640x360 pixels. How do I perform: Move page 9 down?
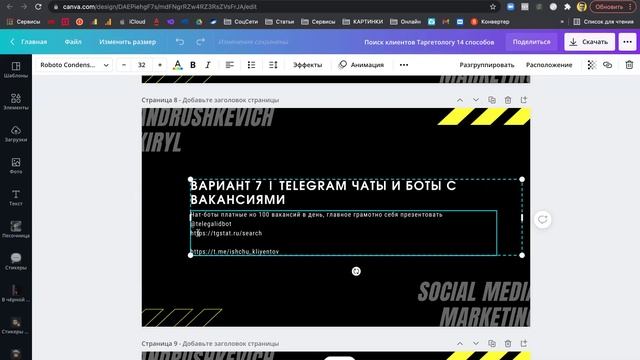(476, 344)
